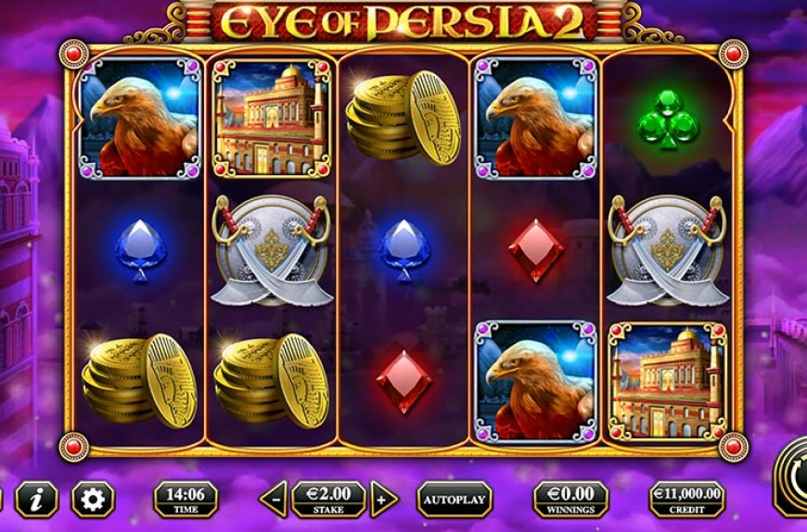Click the €11,000.00 credit display

click(687, 500)
